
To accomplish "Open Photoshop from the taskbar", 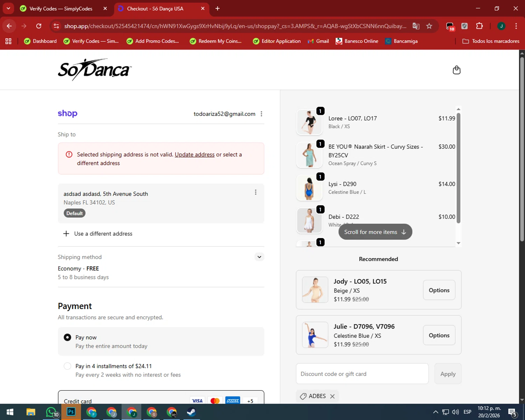I will (71, 412).
